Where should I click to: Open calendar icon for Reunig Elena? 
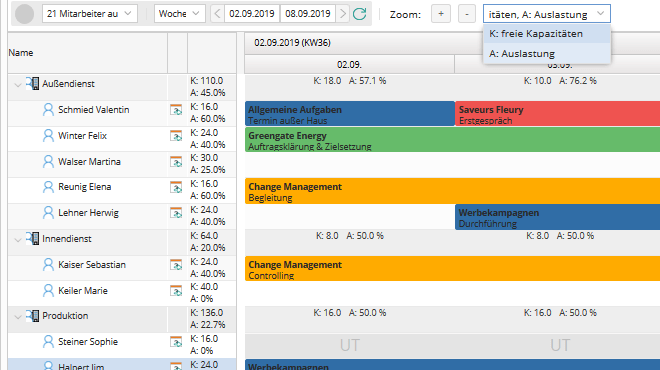tap(176, 187)
